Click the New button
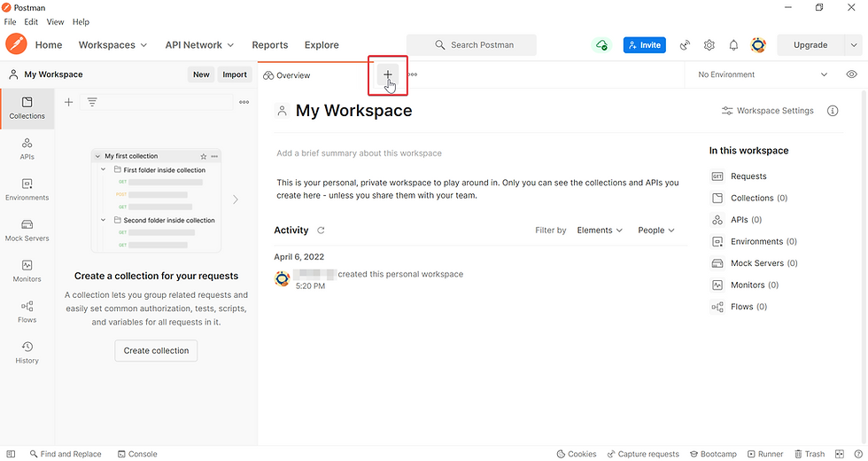 [202, 74]
